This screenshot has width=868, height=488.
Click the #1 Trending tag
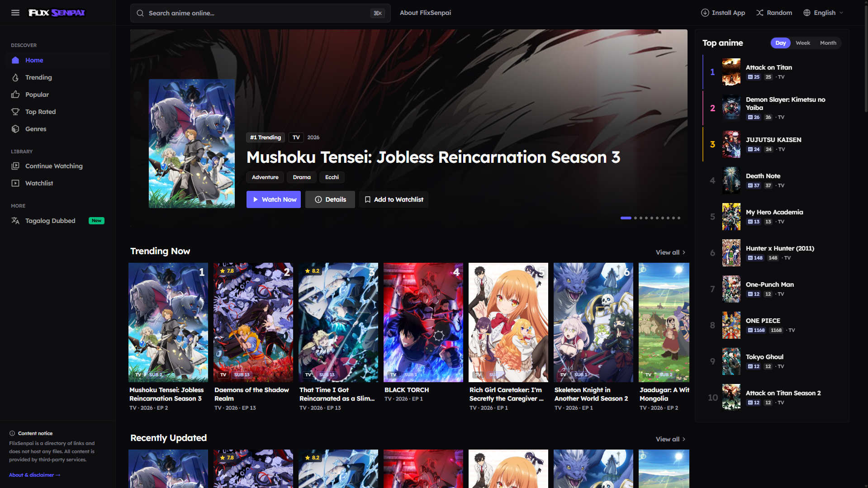pyautogui.click(x=266, y=137)
